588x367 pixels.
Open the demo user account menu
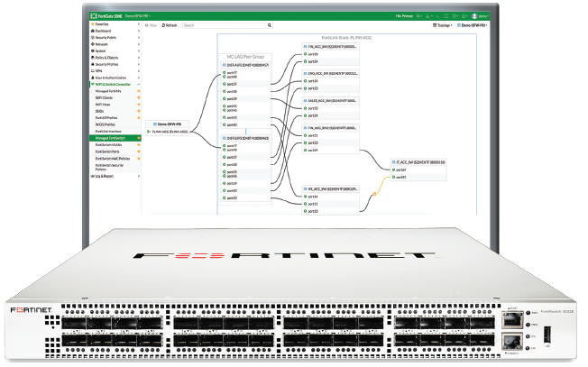[481, 16]
